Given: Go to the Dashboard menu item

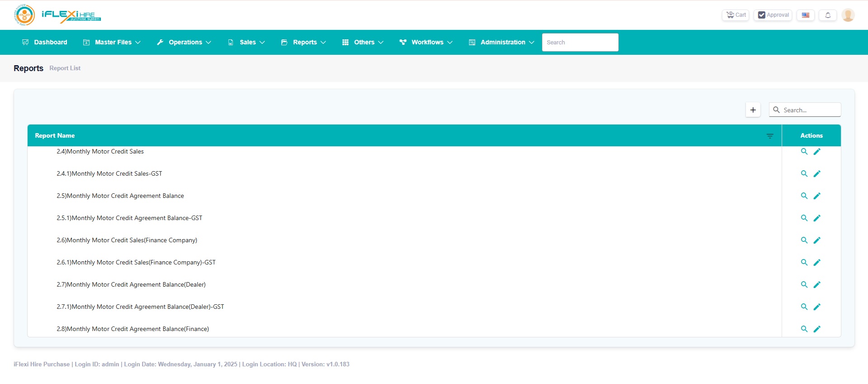Looking at the screenshot, I should (x=45, y=42).
